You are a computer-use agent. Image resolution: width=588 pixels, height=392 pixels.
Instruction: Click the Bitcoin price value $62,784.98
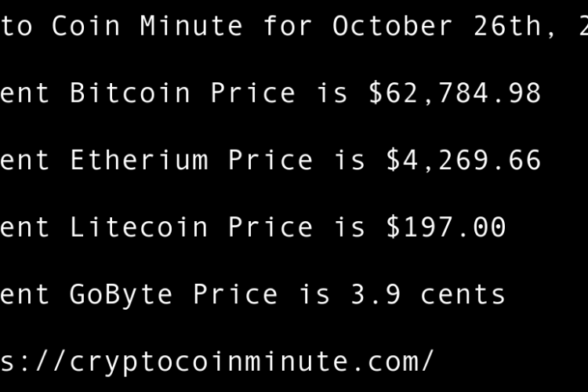455,93
